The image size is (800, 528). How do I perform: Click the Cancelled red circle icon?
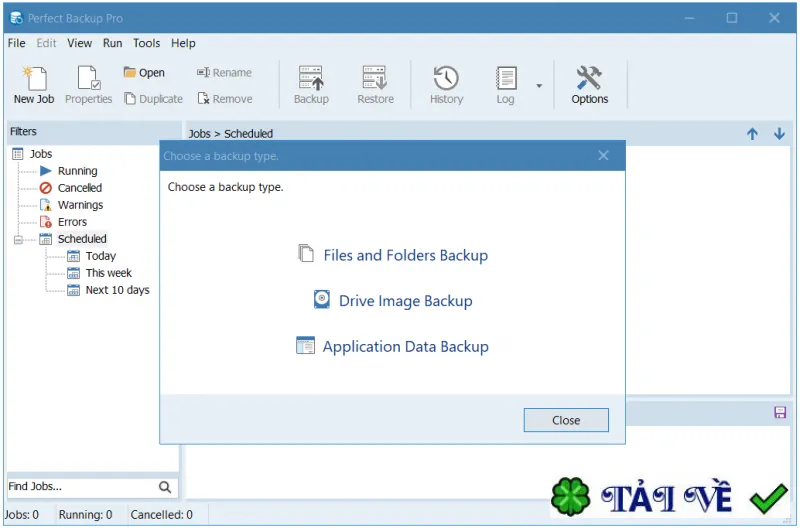(46, 188)
